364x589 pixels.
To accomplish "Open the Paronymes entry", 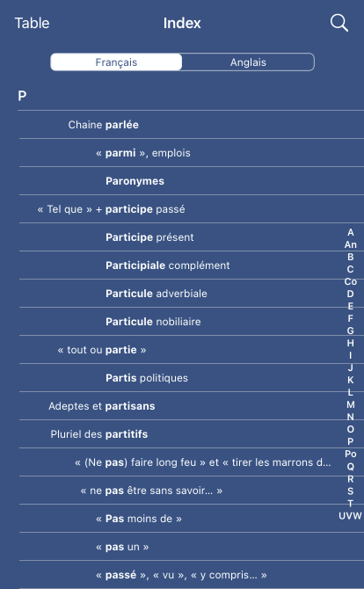I will tap(192, 181).
